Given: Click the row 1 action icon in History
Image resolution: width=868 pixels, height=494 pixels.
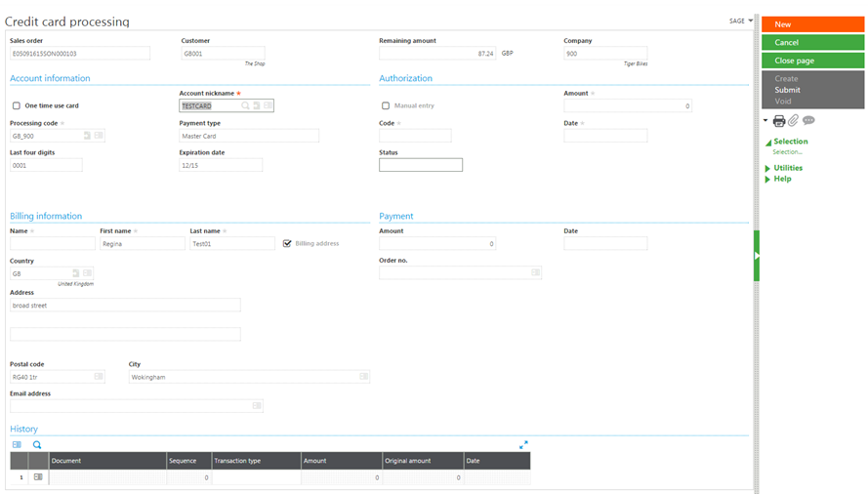Looking at the screenshot, I should [x=38, y=477].
